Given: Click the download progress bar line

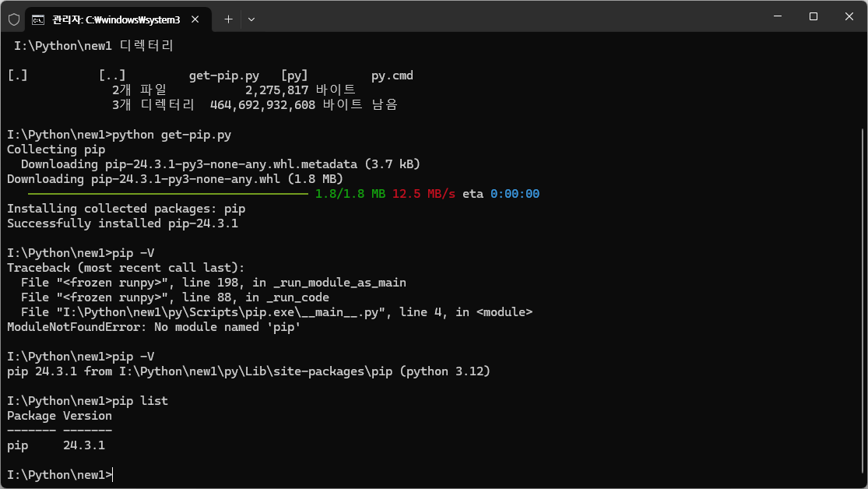Looking at the screenshot, I should 167,194.
